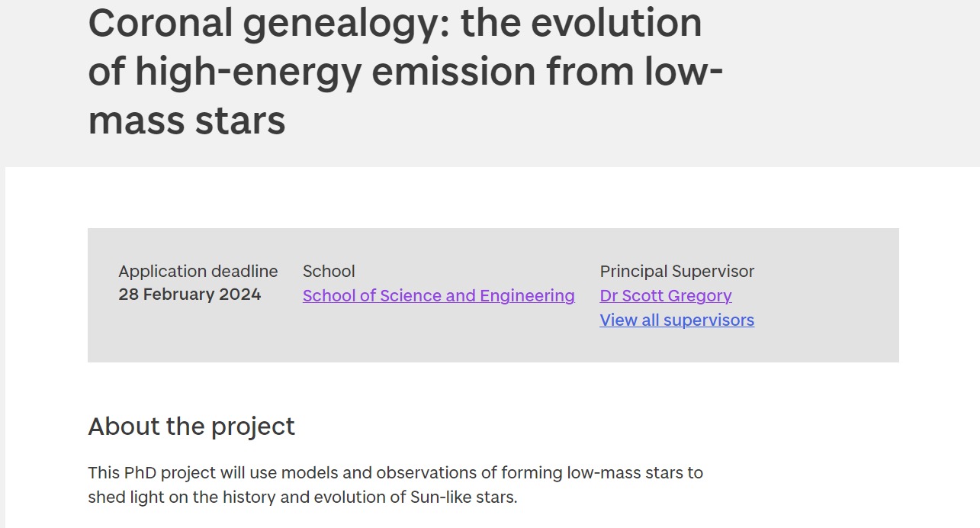This screenshot has height=528, width=980.
Task: Visit Dr Scott Gregory's profile link
Action: tap(666, 296)
